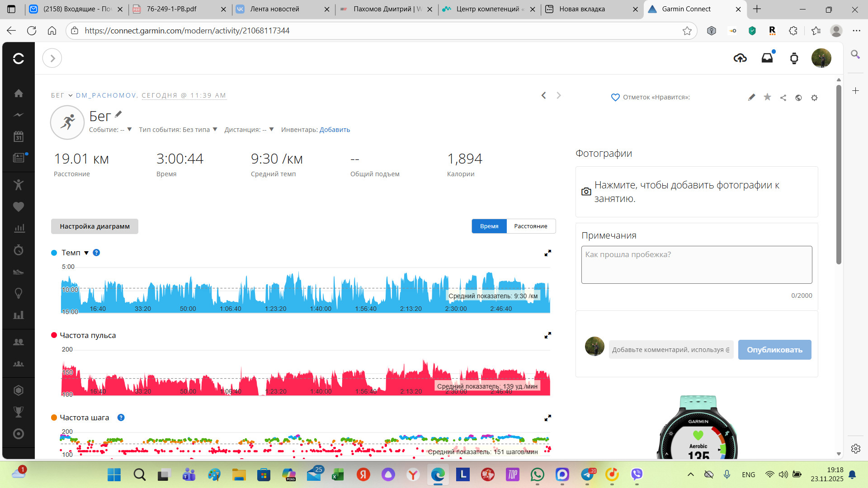Expand the Темп chart to fullscreen
Viewport: 868px width, 488px height.
coord(547,253)
